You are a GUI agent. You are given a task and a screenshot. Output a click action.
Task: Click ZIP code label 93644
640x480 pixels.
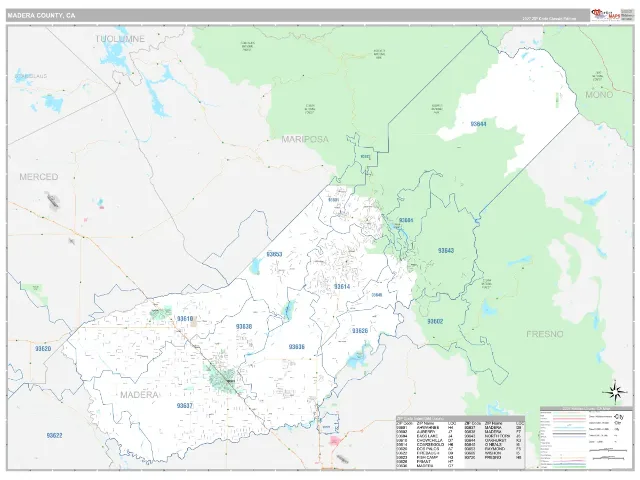[x=478, y=124]
